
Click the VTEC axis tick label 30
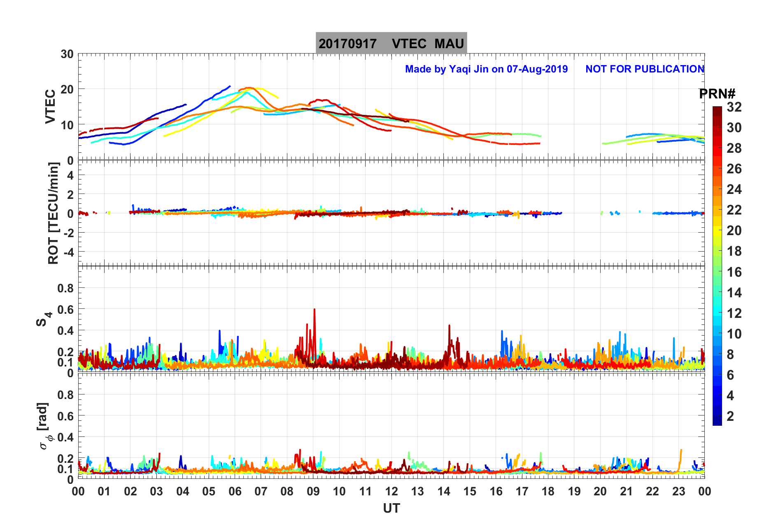point(67,54)
